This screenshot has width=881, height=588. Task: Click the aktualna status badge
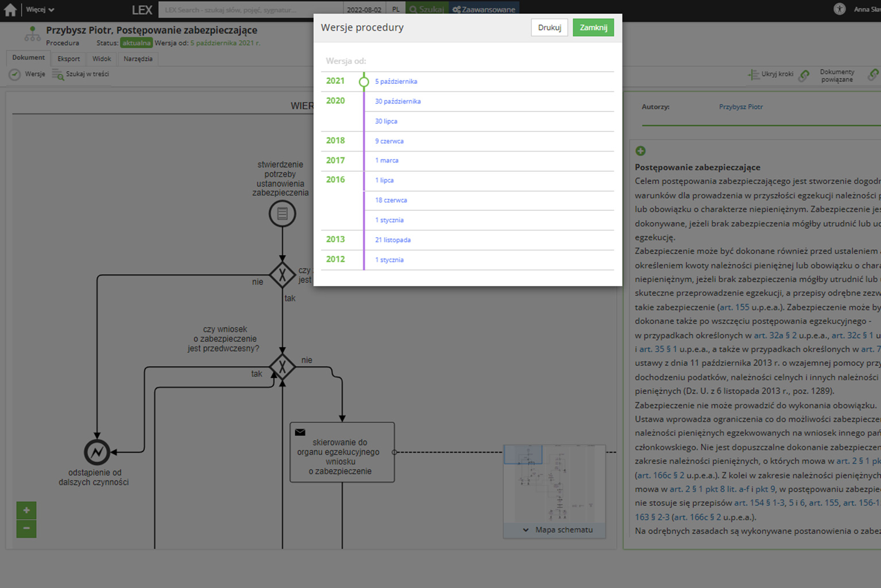tap(136, 43)
